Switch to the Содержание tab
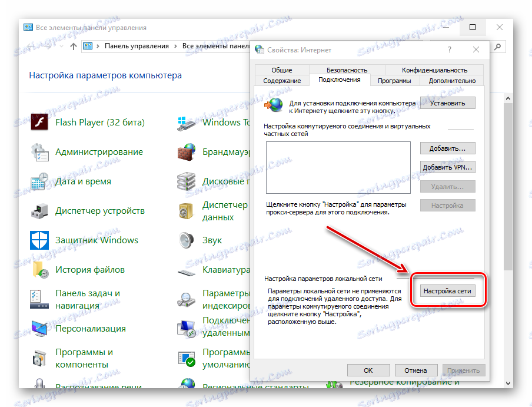 [x=282, y=81]
